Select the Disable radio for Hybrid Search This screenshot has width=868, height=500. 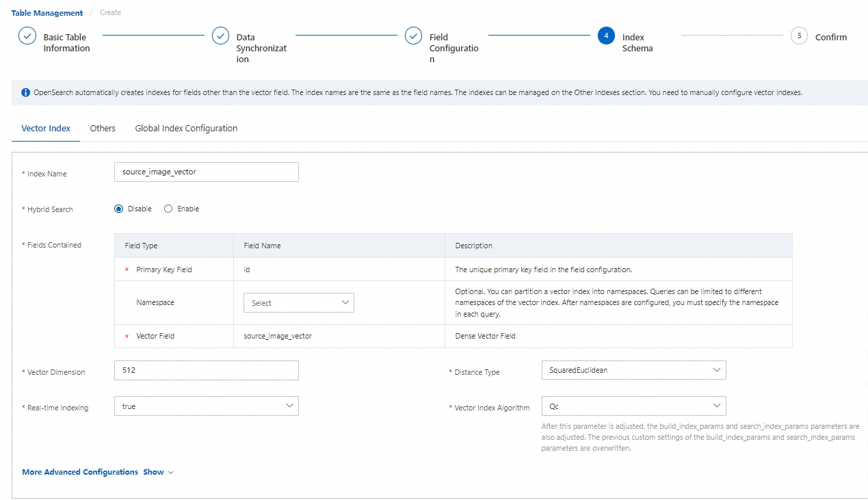(x=119, y=209)
